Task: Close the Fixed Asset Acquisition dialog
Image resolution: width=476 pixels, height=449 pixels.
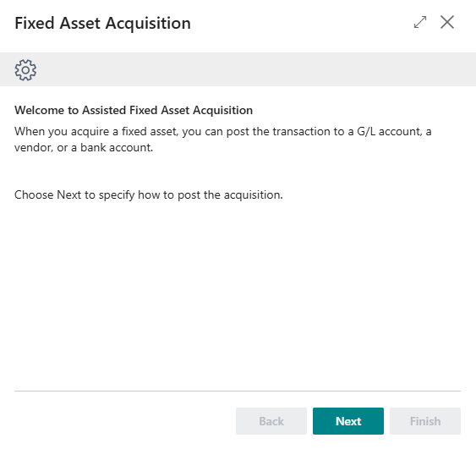Action: [x=447, y=22]
